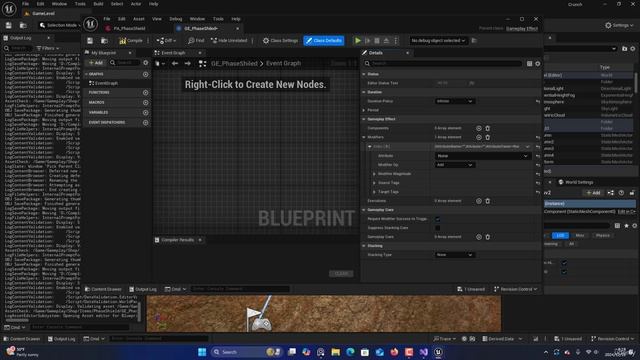Open Selection Mode dropdown in main editor
This screenshot has height=360, width=640.
tap(60, 25)
